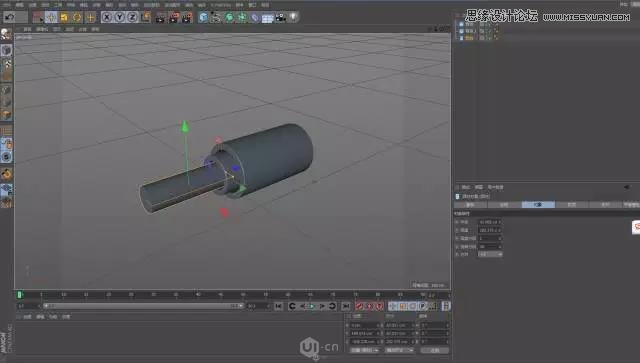Viewport: 640px width, 363px height.
Task: Click the timeline frame range slider bar
Action: coord(144,306)
